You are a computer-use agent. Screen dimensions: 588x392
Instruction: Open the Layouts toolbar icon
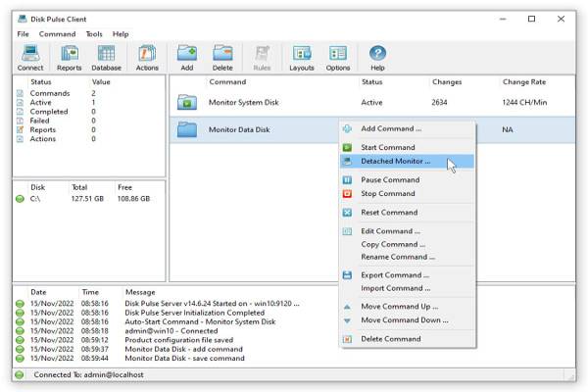tap(302, 57)
